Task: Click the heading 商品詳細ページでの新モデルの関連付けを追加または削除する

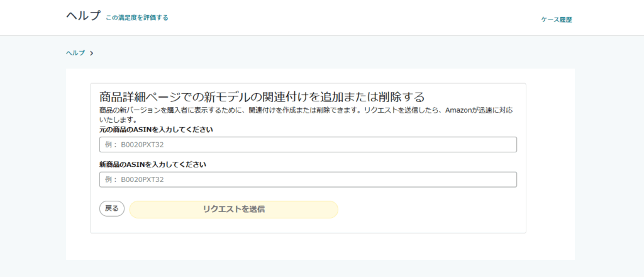Action: tap(262, 97)
